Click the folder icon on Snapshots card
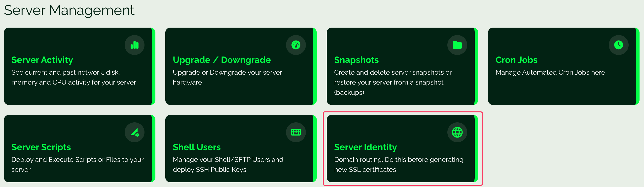644x187 pixels. point(457,45)
